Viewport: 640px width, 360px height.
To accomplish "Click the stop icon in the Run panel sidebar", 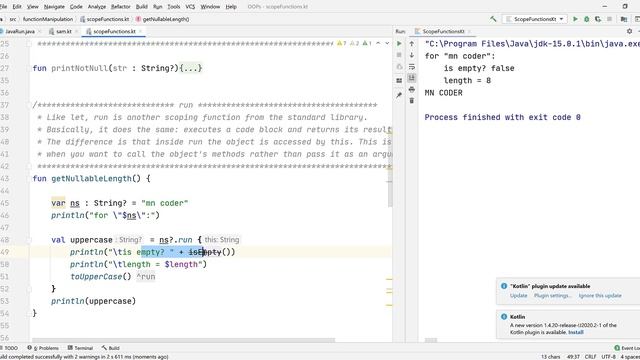I will click(x=399, y=55).
